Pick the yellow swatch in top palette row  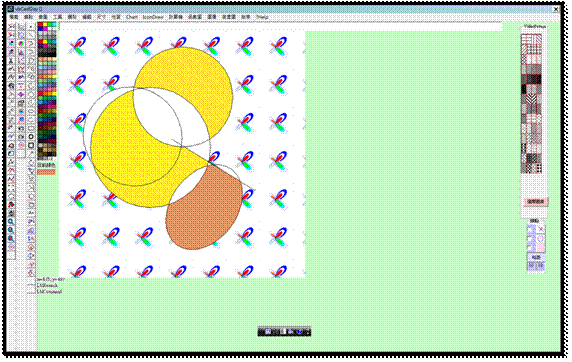click(45, 25)
